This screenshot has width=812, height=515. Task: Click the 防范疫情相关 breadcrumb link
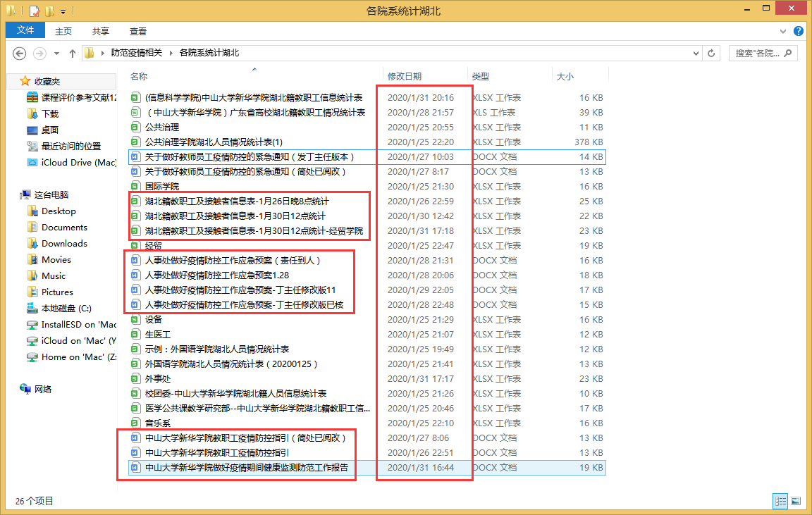pos(136,53)
